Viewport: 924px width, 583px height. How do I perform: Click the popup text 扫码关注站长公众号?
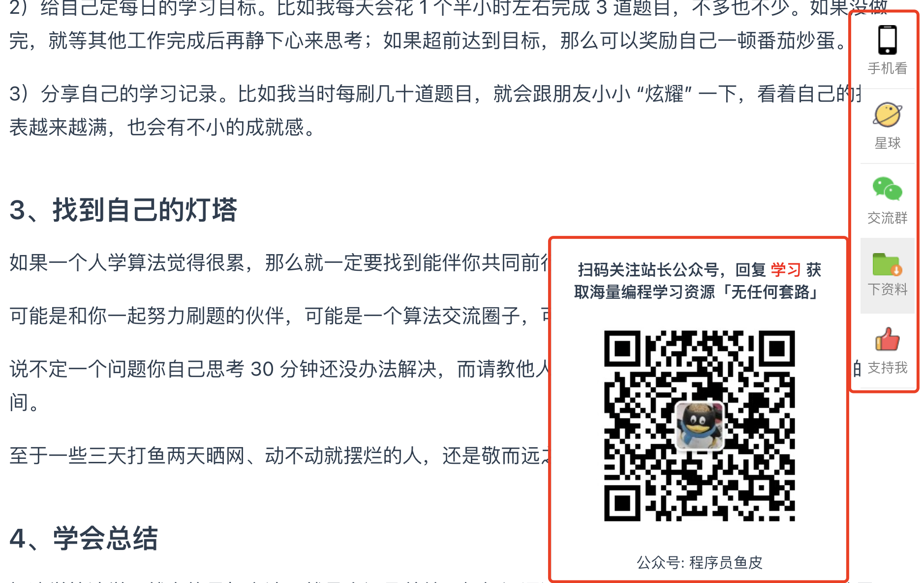click(x=648, y=270)
